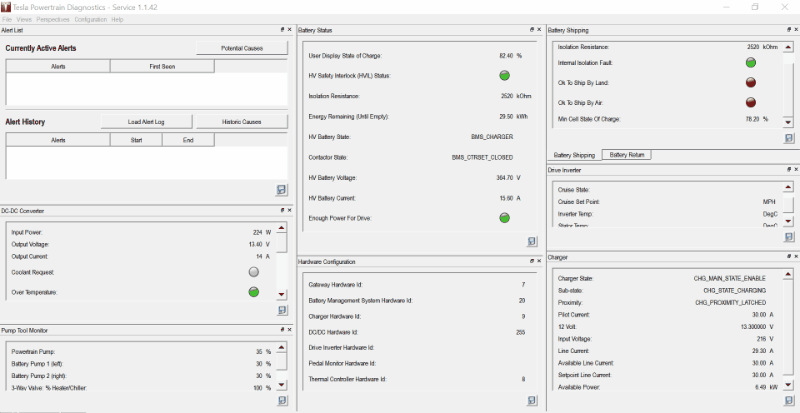Select the Battery Shipping tab
The width and height of the screenshot is (800, 413).
pos(574,155)
